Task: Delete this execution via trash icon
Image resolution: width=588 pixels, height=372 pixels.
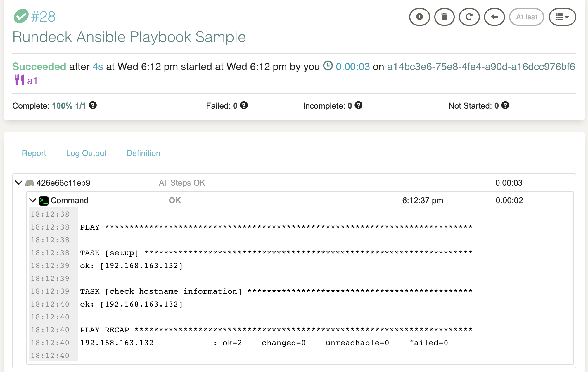Action: 444,17
